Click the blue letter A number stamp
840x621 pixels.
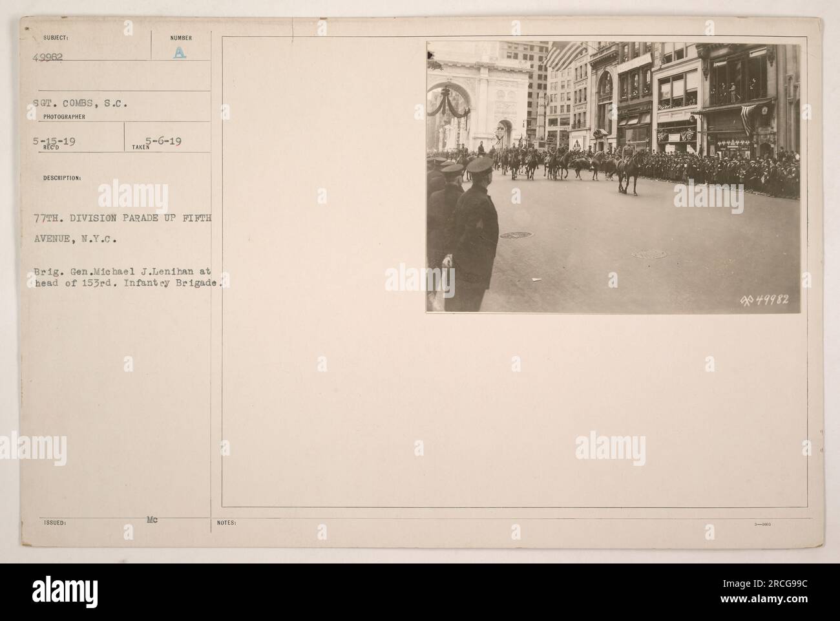point(182,56)
